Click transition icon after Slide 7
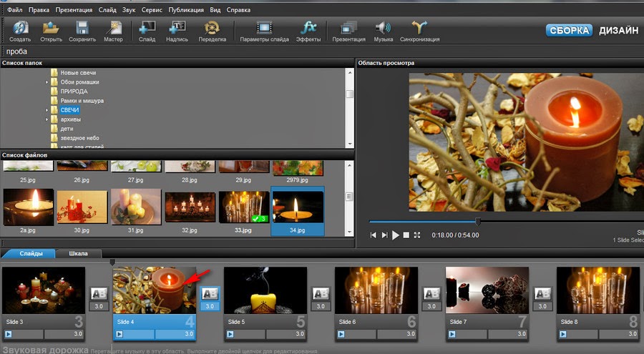This screenshot has width=644, height=354. tap(542, 294)
